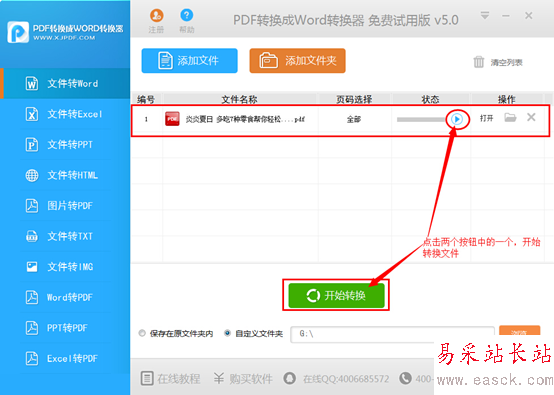
Task: Open the output folder icon in row 1
Action: 510,117
